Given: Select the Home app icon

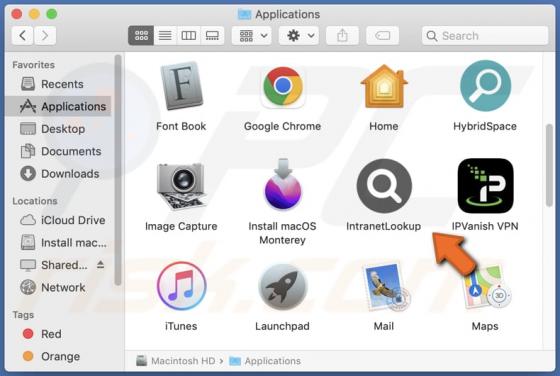Looking at the screenshot, I should pyautogui.click(x=384, y=86).
